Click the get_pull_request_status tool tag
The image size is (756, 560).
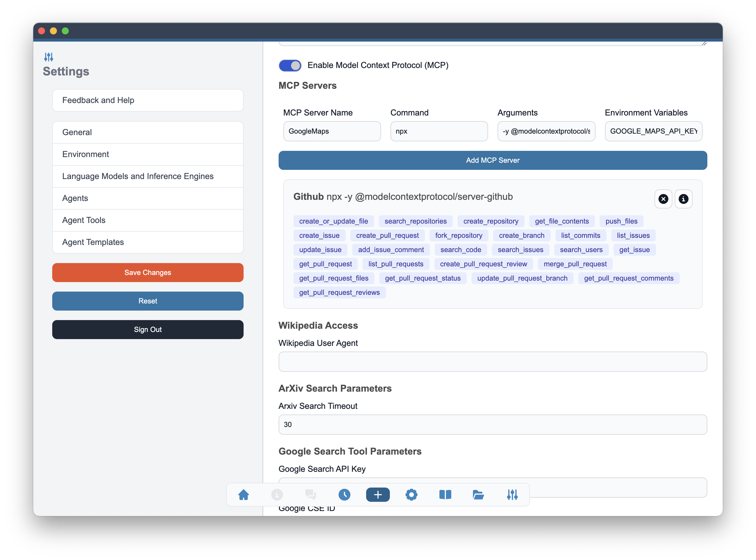coord(423,278)
